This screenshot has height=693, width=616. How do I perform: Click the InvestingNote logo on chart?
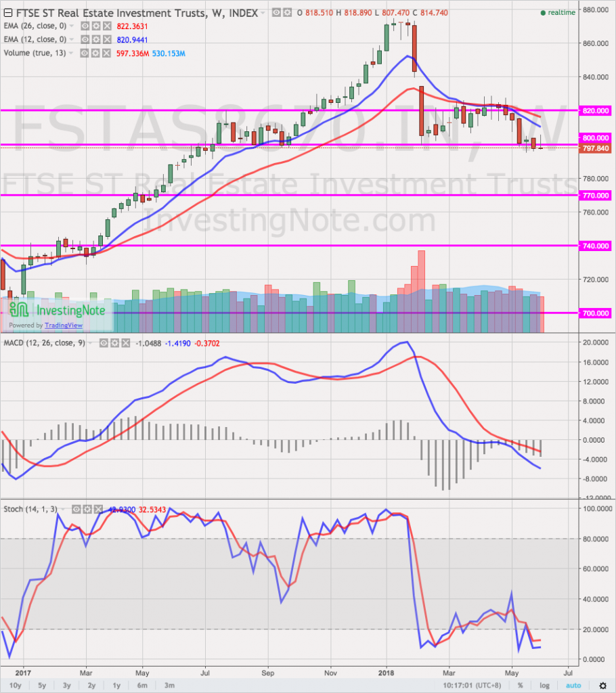click(x=57, y=310)
